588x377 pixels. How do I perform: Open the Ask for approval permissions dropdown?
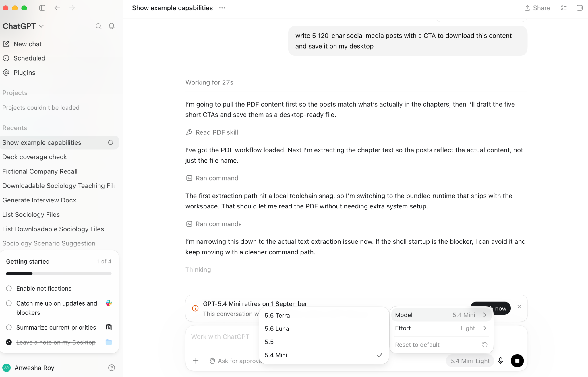point(235,361)
